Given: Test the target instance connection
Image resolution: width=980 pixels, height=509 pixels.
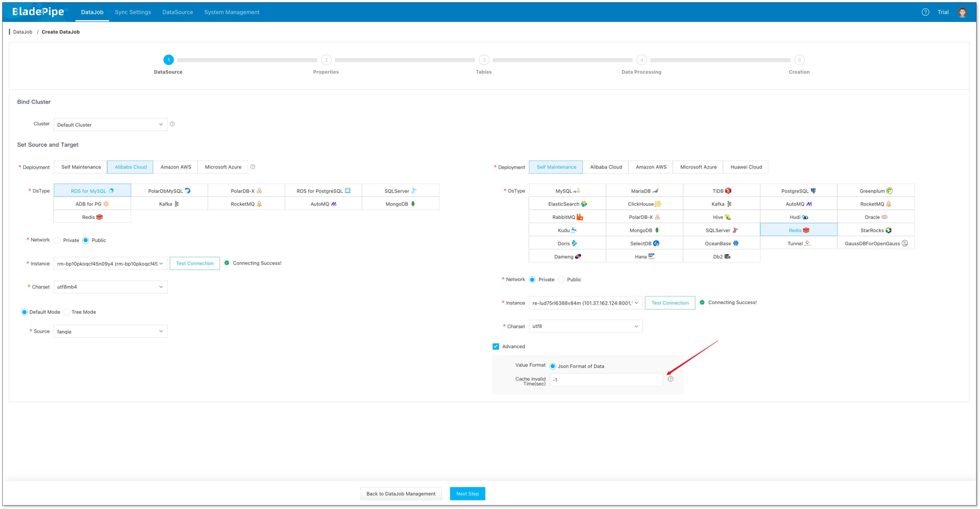Looking at the screenshot, I should [x=670, y=303].
